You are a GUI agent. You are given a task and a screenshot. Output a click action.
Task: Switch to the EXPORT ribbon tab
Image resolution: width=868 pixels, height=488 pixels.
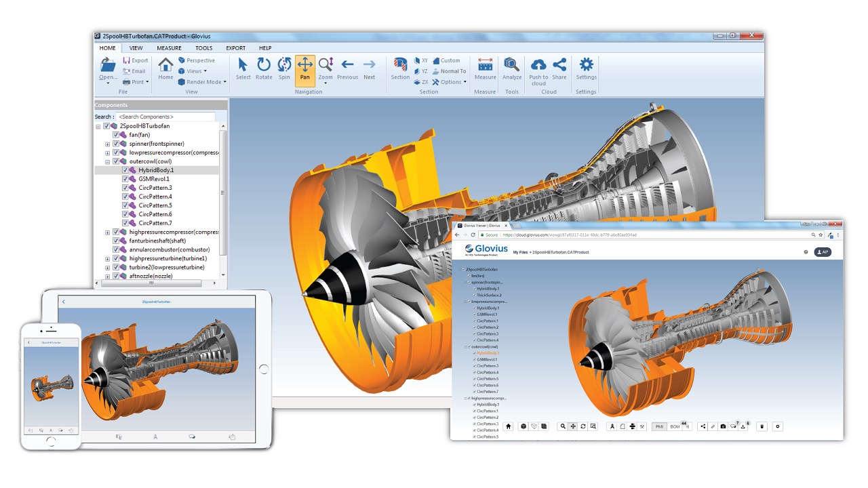click(236, 48)
